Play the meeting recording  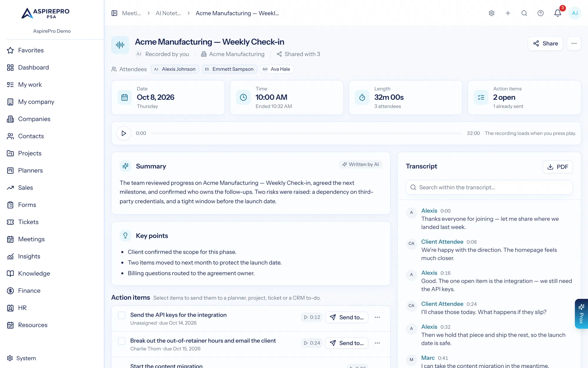pyautogui.click(x=124, y=133)
